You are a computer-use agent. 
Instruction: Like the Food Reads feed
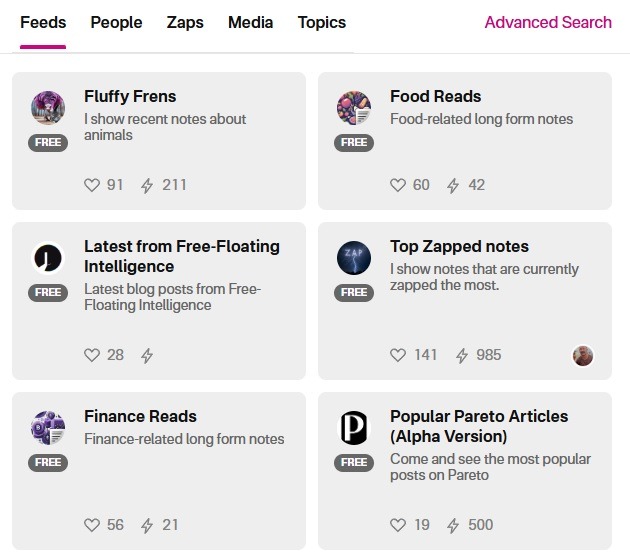click(398, 185)
